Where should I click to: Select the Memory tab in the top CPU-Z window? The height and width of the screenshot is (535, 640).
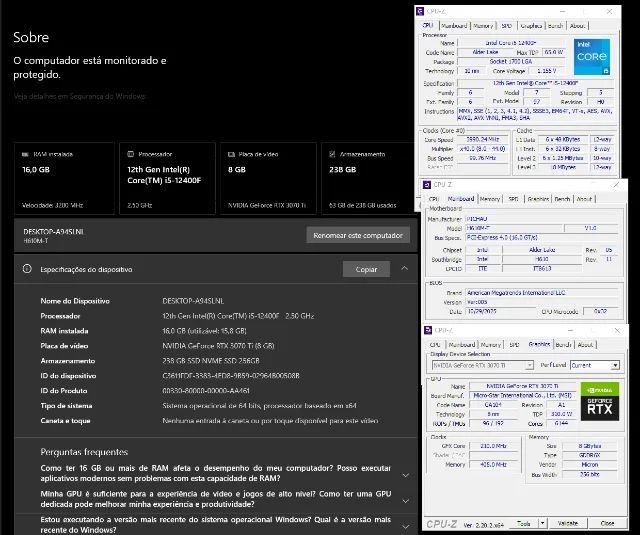[483, 26]
